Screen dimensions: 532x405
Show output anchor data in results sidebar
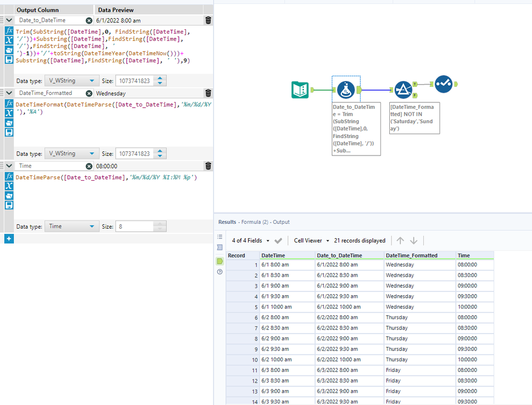coord(220,261)
